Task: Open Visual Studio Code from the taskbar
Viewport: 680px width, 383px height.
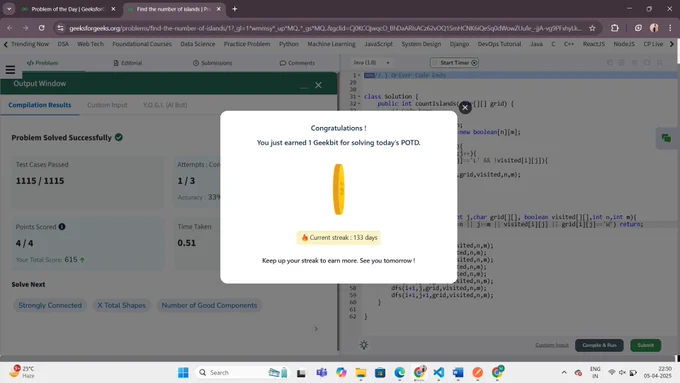Action: click(438, 372)
